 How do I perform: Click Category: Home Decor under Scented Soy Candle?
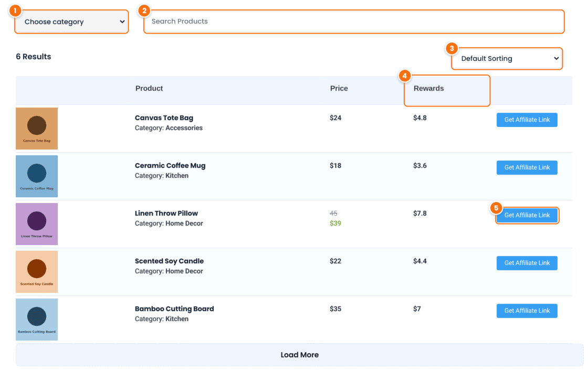click(169, 271)
